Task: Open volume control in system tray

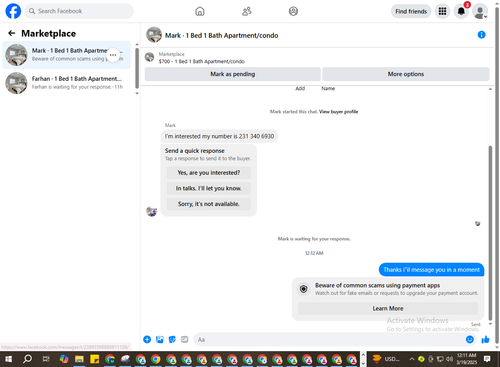Action: (x=450, y=359)
